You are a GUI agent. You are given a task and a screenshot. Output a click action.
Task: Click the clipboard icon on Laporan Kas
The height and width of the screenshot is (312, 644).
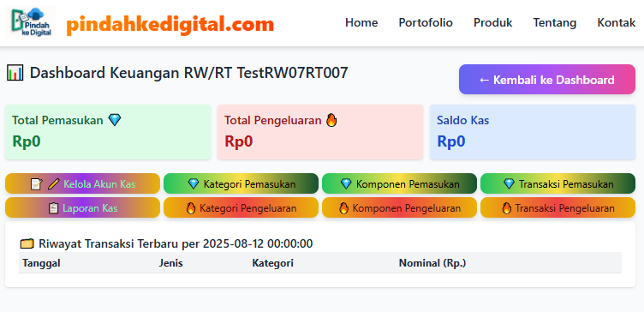[53, 208]
